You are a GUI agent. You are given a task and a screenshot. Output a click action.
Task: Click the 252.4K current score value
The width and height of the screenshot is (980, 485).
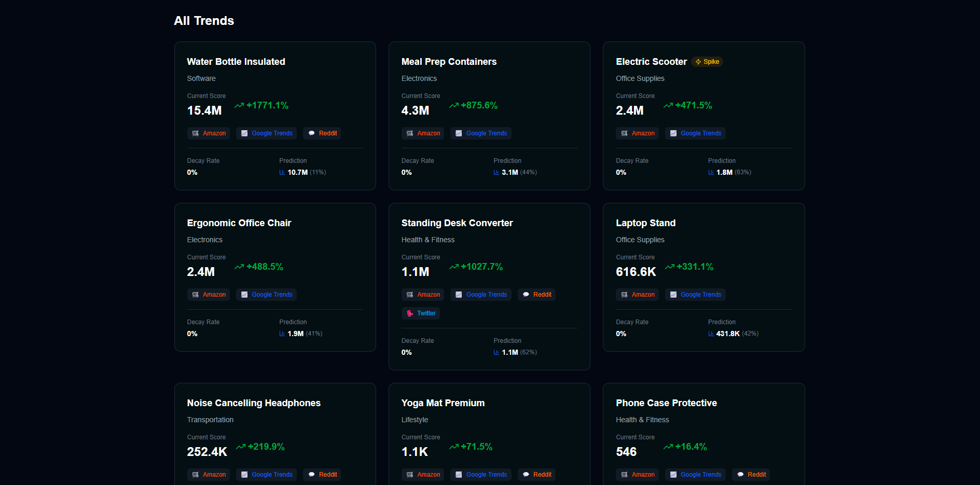click(x=207, y=452)
